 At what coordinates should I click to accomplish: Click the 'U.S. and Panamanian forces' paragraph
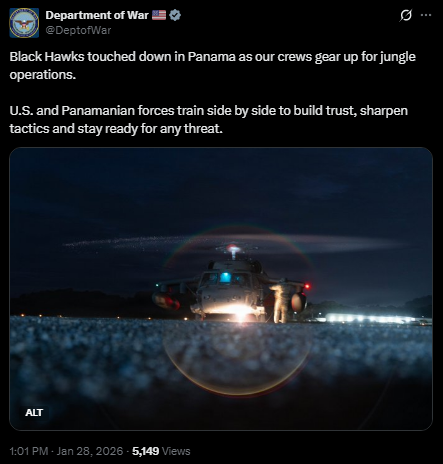point(209,119)
